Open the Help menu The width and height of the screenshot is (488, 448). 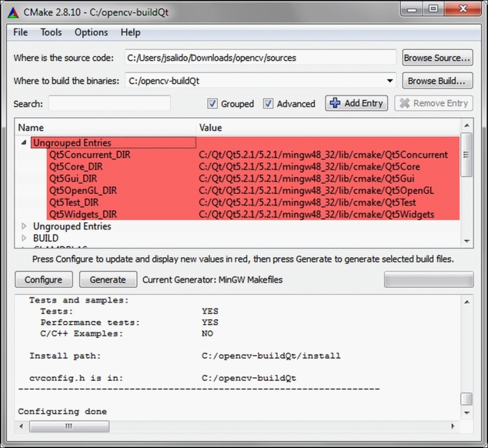click(131, 32)
